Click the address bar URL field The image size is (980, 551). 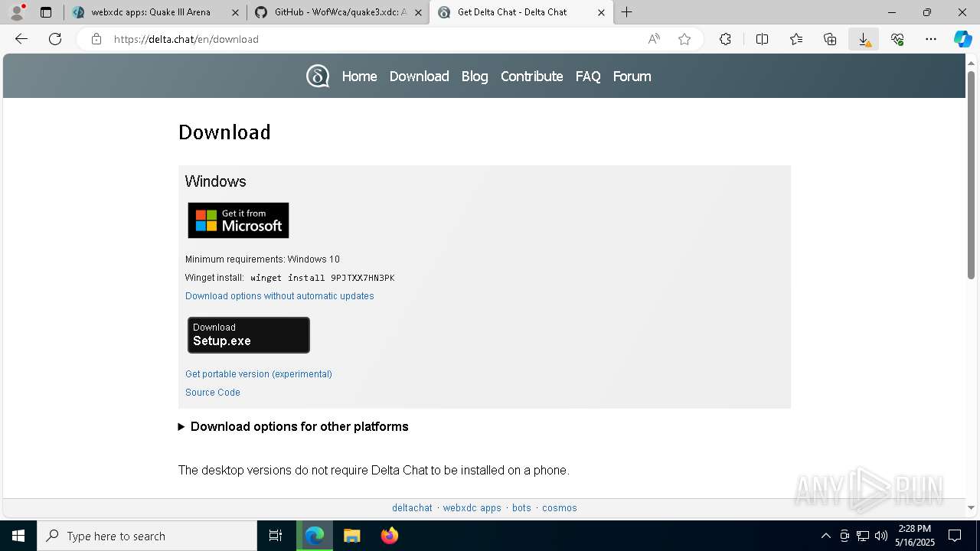click(375, 39)
